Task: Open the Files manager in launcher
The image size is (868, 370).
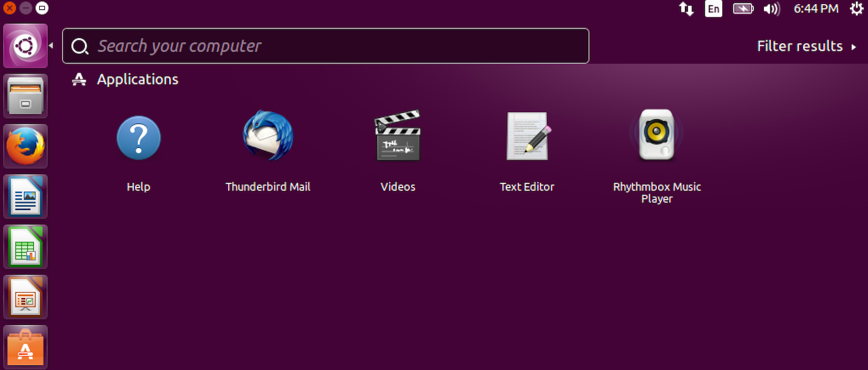Action: click(x=25, y=96)
